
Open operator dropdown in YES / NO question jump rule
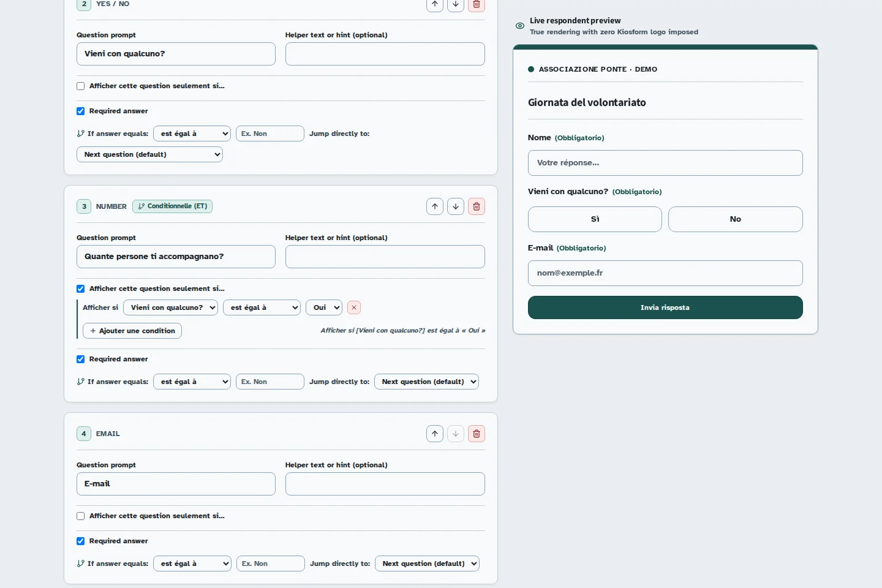[x=192, y=134]
